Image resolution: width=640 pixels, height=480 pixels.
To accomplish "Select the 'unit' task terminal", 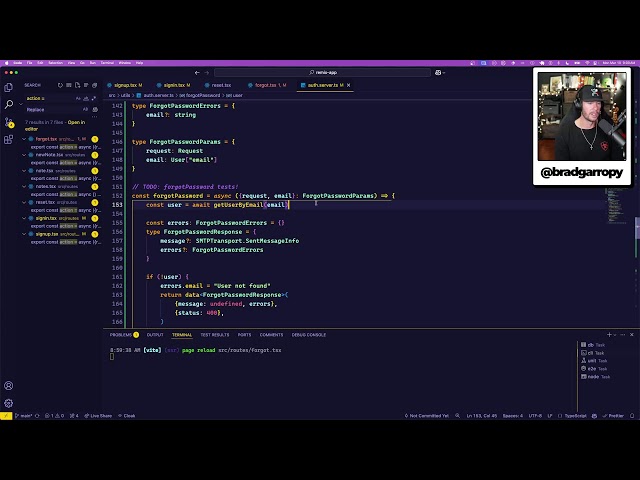I will point(594,361).
